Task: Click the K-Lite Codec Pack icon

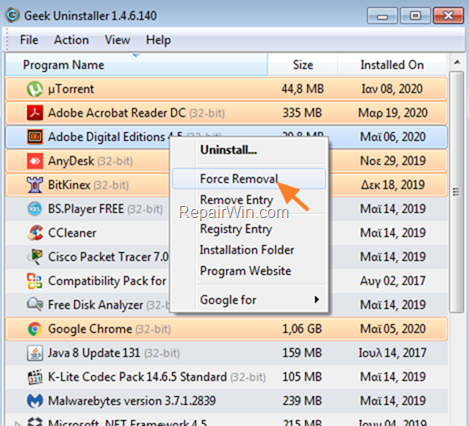Action: 35,377
